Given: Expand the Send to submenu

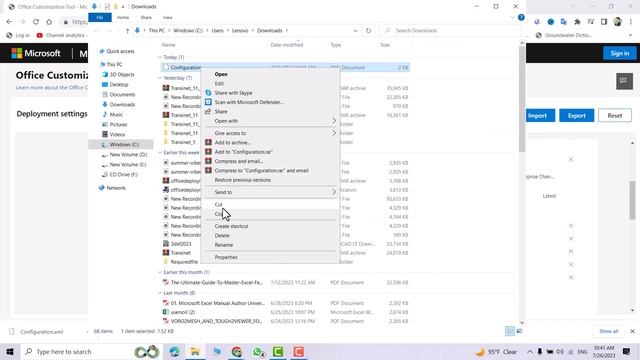Looking at the screenshot, I should 270,192.
